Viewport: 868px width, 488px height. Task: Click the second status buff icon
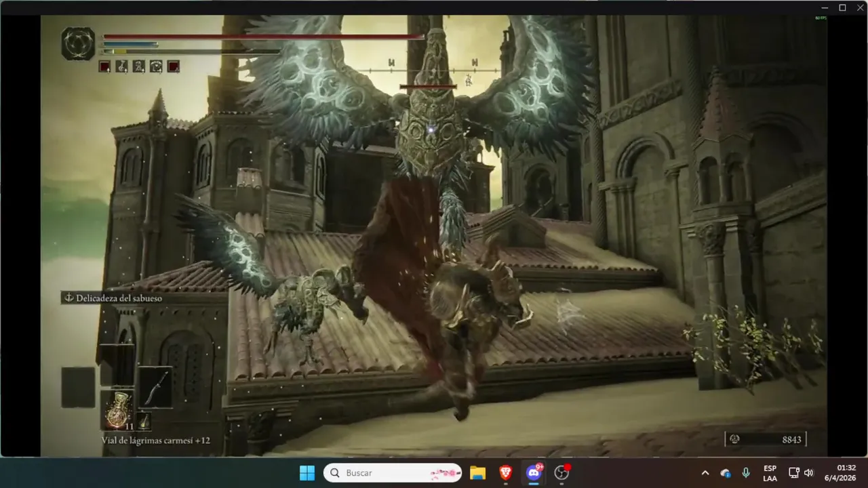tap(122, 66)
